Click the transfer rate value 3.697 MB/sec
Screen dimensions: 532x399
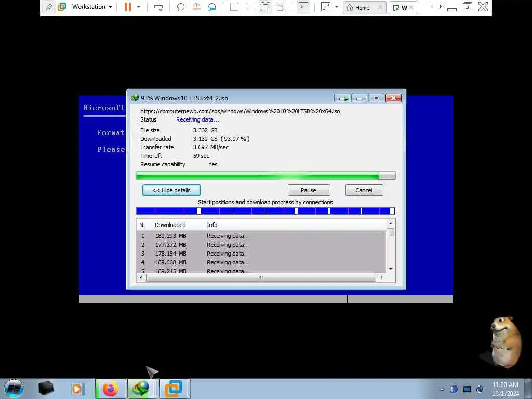tap(211, 147)
